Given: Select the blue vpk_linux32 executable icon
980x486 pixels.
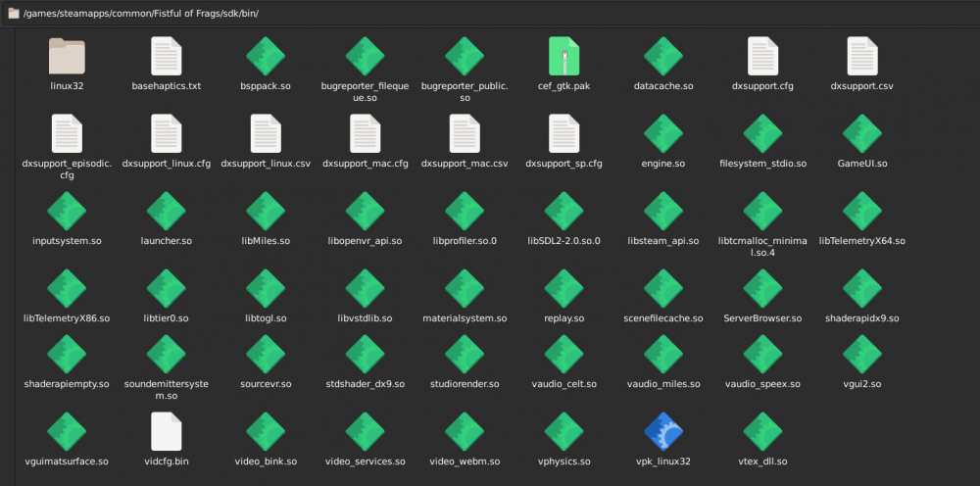Looking at the screenshot, I should [663, 432].
